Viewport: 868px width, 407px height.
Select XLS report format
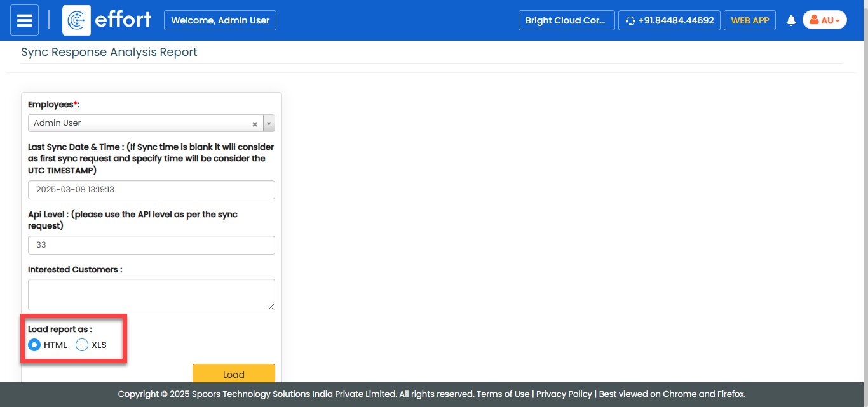click(82, 345)
